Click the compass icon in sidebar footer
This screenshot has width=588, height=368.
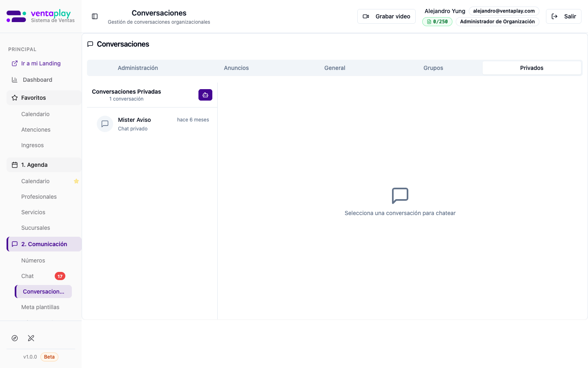tap(15, 338)
